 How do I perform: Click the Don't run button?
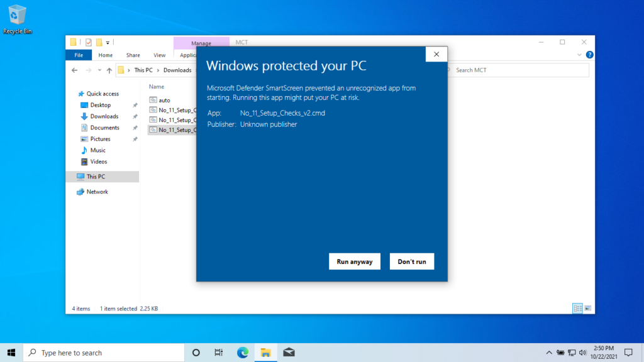pos(412,261)
